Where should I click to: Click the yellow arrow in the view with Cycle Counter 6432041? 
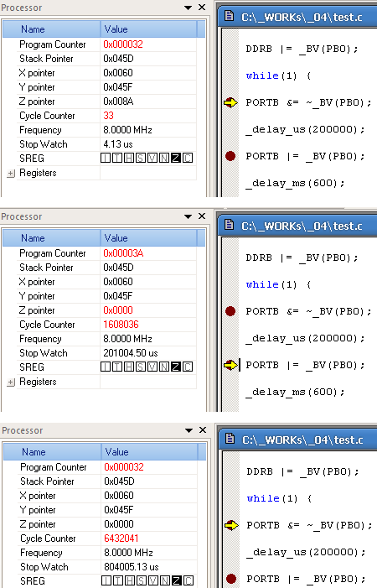231,525
